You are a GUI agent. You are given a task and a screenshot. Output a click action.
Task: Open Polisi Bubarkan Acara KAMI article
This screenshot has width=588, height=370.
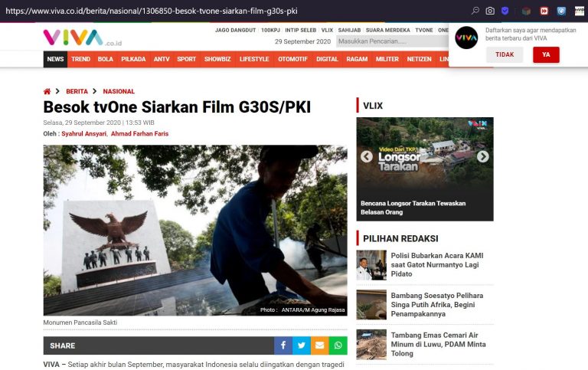coord(437,264)
